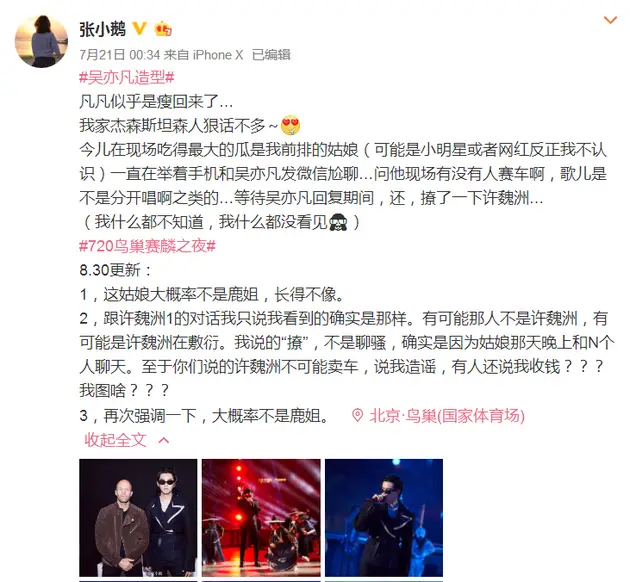The height and width of the screenshot is (582, 630).
Task: Open photo of two men posing
Action: coord(138,518)
